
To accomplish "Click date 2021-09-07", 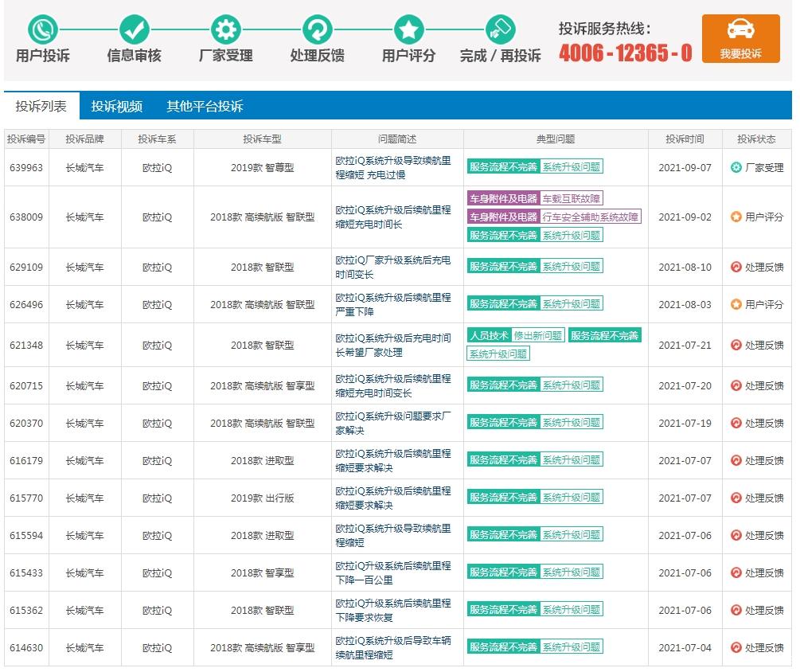I will click(x=685, y=167).
